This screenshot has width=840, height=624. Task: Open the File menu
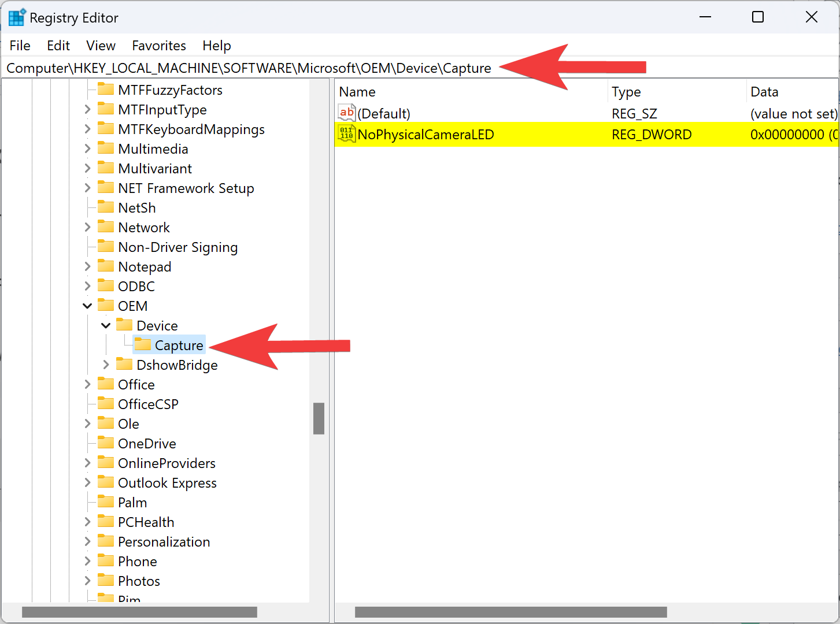(20, 46)
